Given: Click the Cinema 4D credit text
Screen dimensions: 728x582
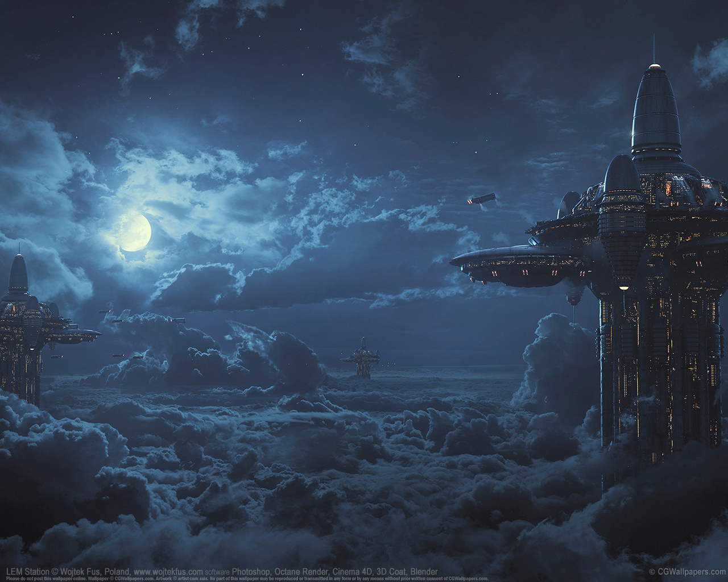Looking at the screenshot, I should (x=354, y=572).
